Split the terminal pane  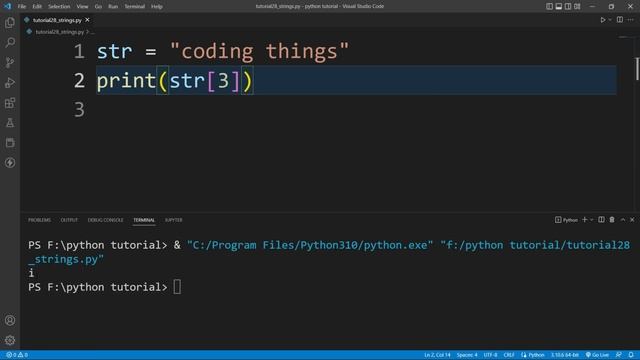(x=601, y=220)
